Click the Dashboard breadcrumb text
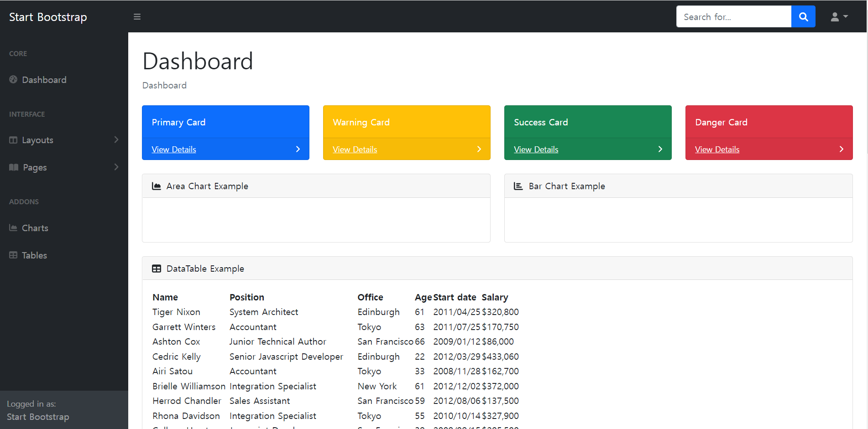868x429 pixels. (x=164, y=85)
